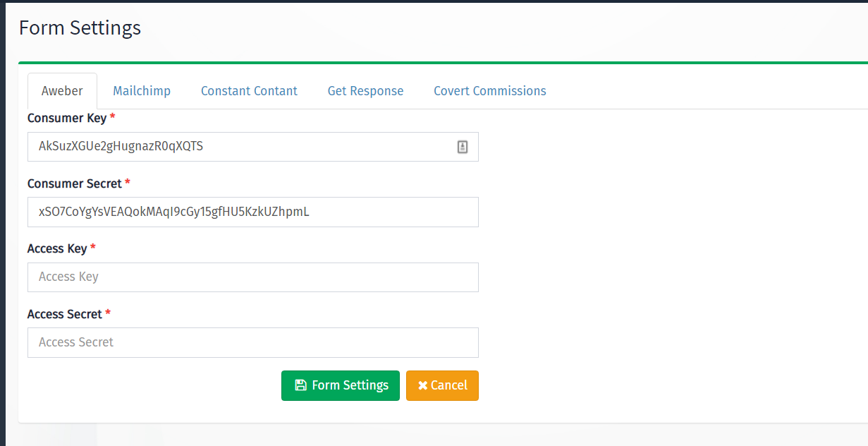This screenshot has height=446, width=868.
Task: Click the Form Settings page heading
Action: (80, 28)
